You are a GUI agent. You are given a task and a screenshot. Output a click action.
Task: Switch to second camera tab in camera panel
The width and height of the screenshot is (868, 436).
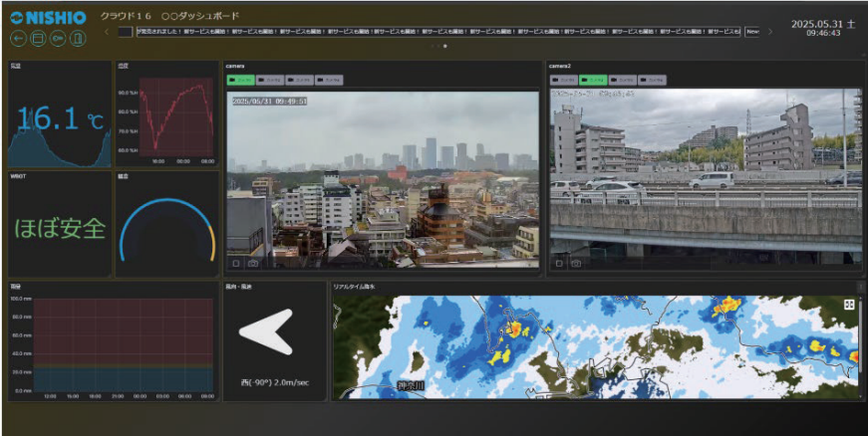269,80
